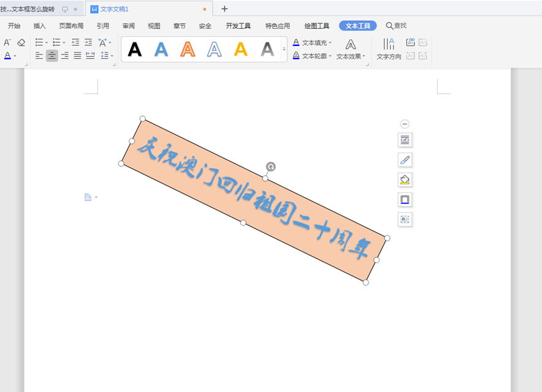Select the brush style icon next to the text box
Viewport: 542px width, 392px height.
pyautogui.click(x=405, y=160)
